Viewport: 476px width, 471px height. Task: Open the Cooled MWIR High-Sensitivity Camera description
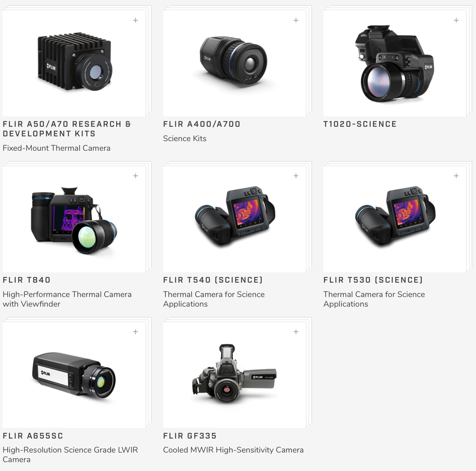pos(233,450)
